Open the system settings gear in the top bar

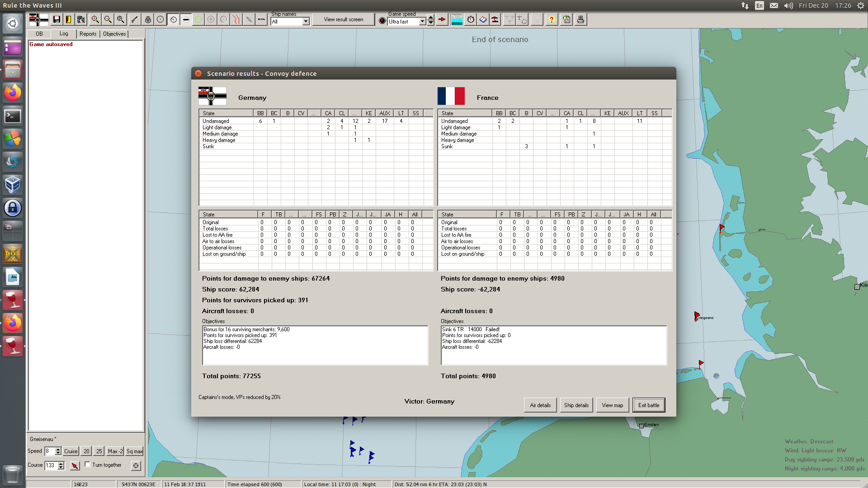coord(860,5)
